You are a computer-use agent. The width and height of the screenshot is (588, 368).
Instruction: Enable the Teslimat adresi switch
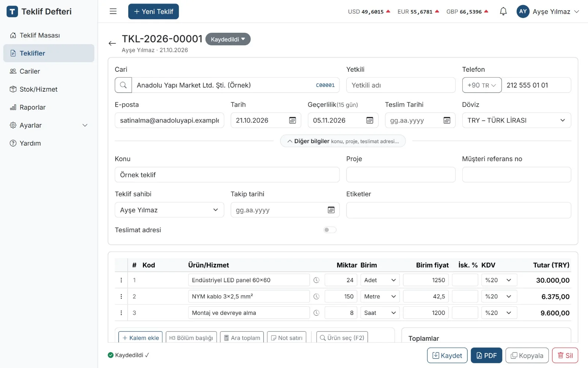click(330, 230)
